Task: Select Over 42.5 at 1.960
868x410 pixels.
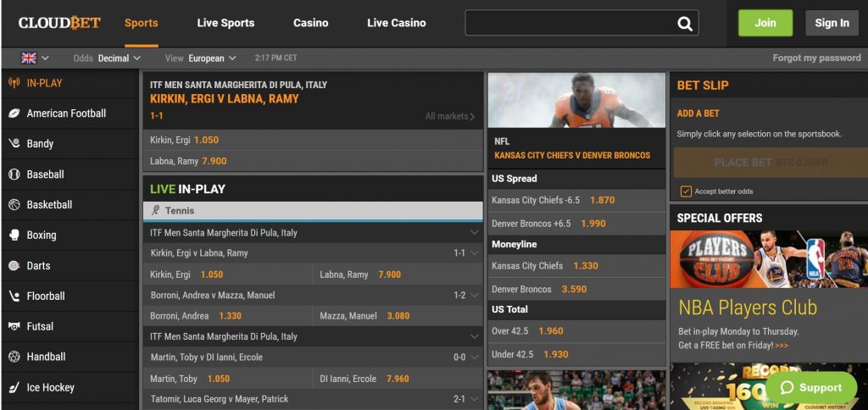Action: tap(576, 331)
